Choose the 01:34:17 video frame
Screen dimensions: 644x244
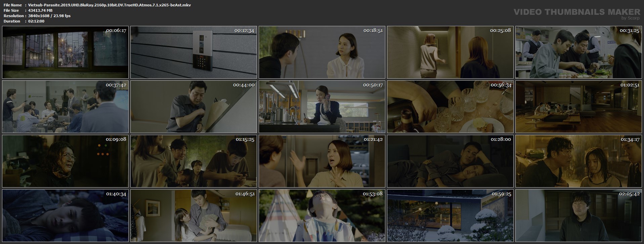coord(578,161)
